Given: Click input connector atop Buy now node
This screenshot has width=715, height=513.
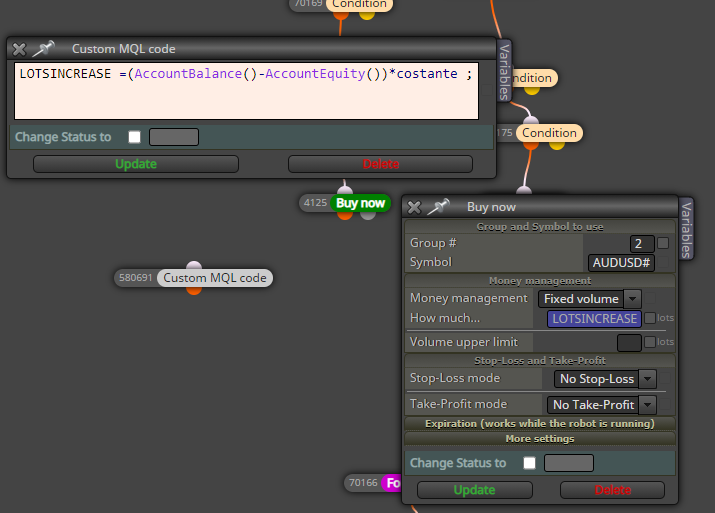Looking at the screenshot, I should pos(345,191).
